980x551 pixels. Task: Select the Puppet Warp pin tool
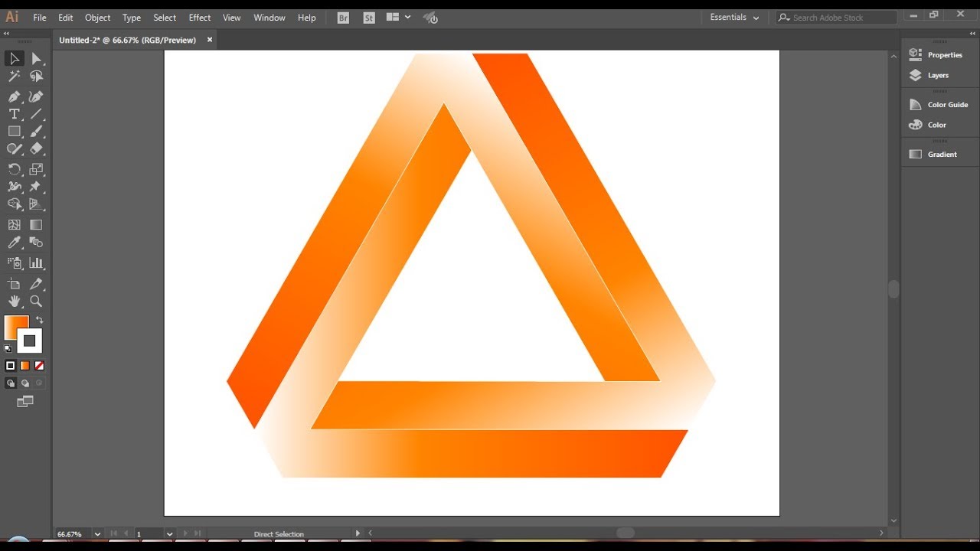(36, 187)
